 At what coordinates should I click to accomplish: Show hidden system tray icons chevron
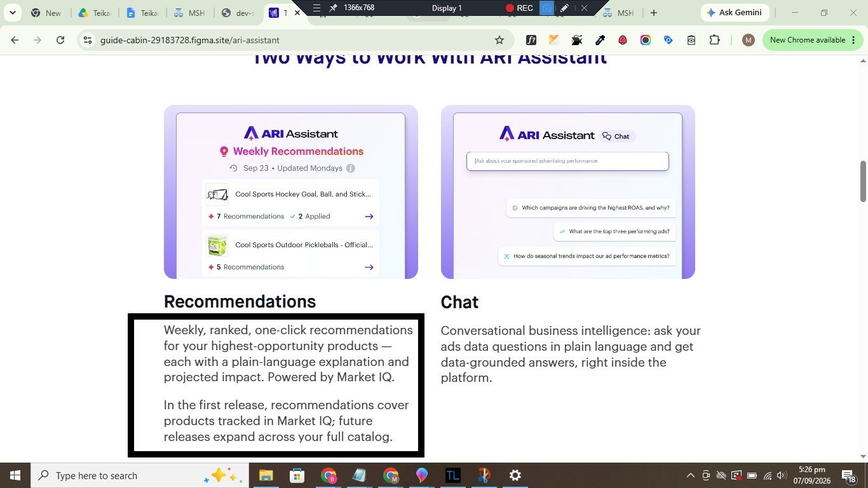point(691,475)
